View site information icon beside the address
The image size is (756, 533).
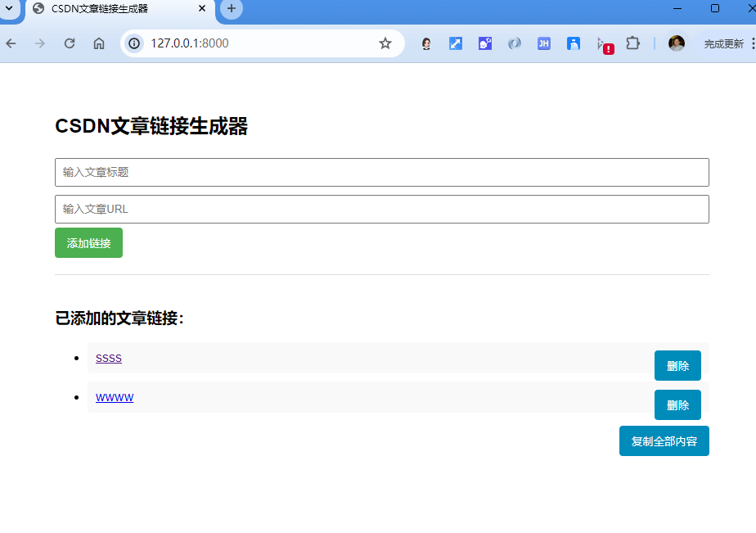(134, 43)
